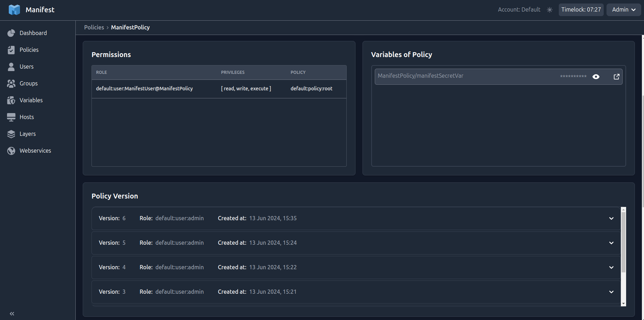
Task: Click the Variables safe icon
Action: click(11, 100)
